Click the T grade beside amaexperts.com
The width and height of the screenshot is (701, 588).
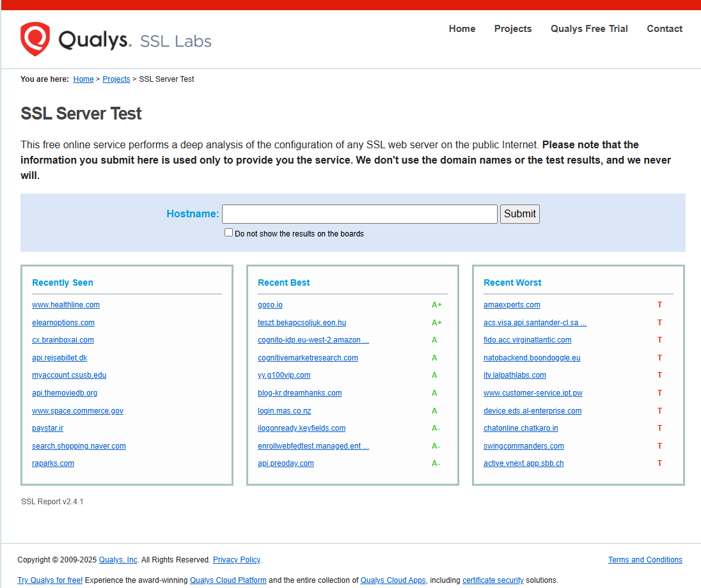coord(659,305)
